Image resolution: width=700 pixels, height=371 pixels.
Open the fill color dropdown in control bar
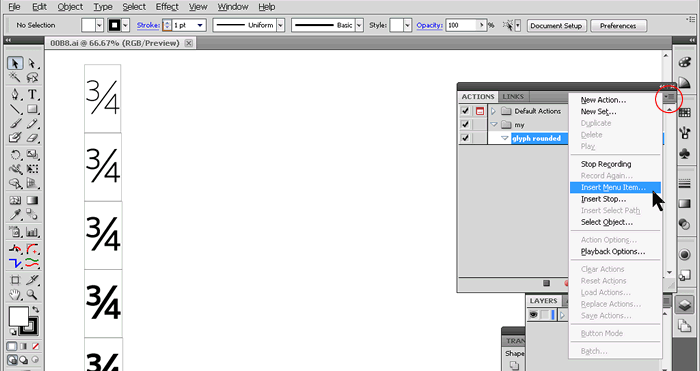(x=99, y=25)
